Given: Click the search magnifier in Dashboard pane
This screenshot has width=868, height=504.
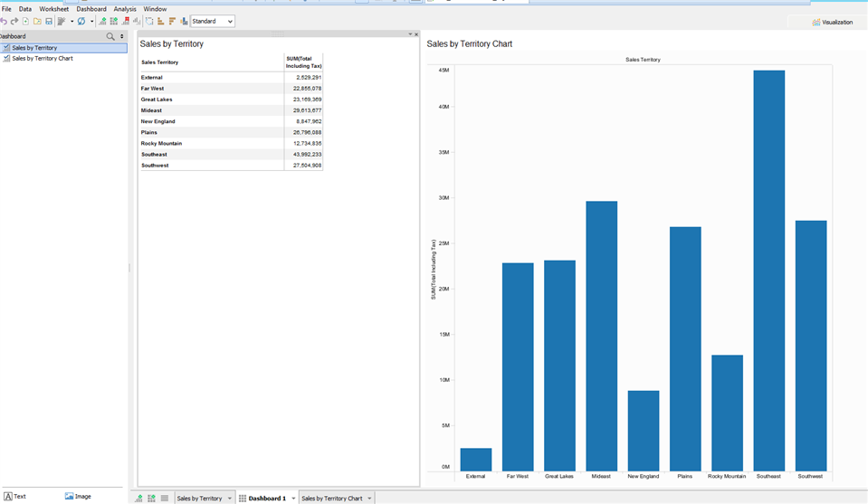Looking at the screenshot, I should tap(110, 36).
